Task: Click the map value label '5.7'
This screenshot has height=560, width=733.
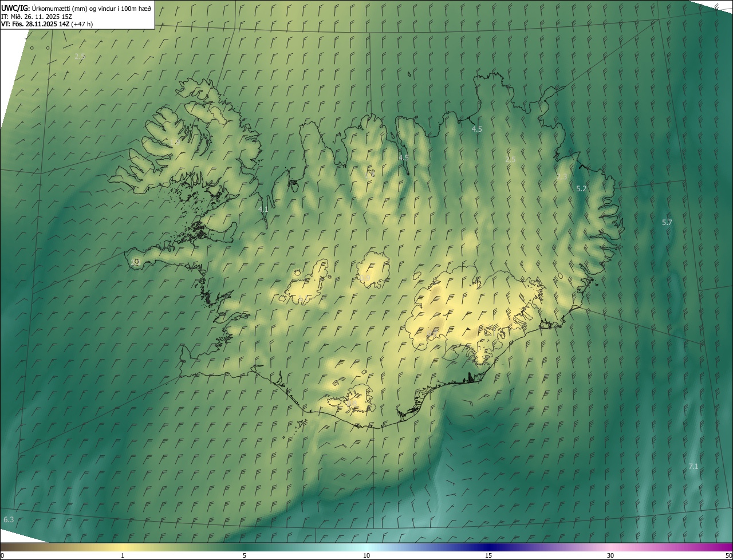Action: (667, 222)
